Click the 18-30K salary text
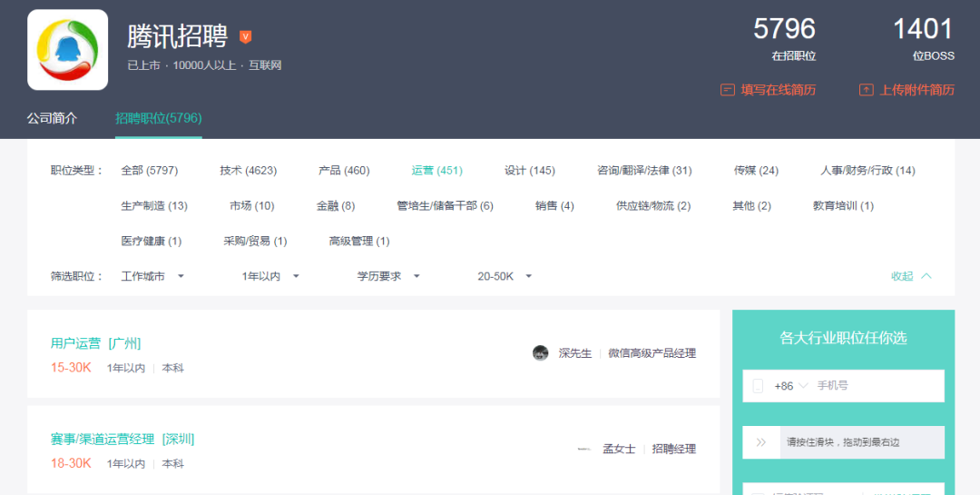Screen dimensions: 980x495 click(x=71, y=464)
